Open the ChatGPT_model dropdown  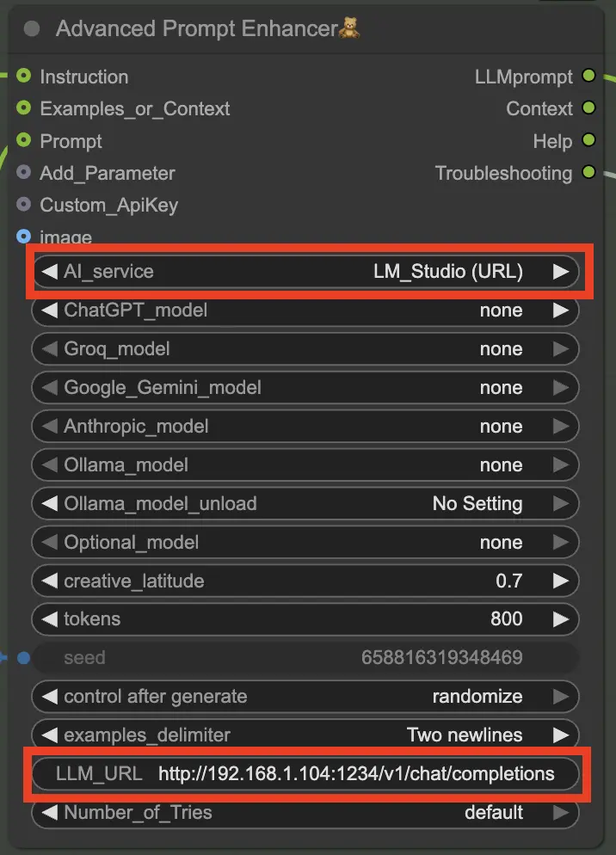305,311
